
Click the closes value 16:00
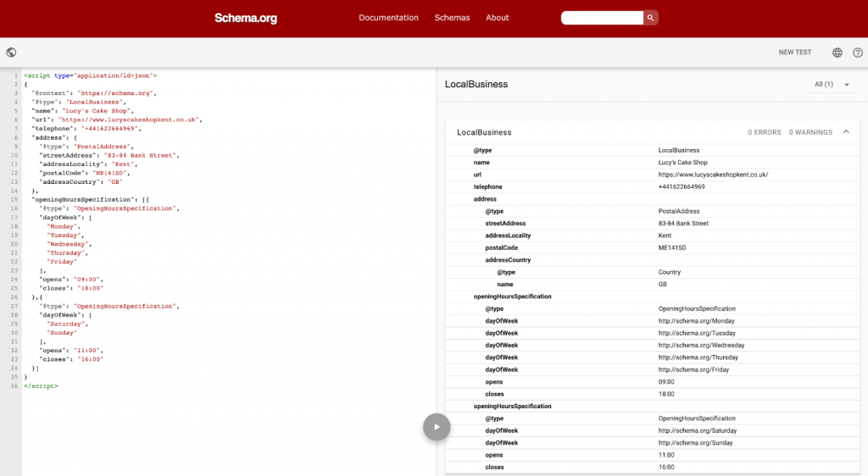click(x=666, y=468)
